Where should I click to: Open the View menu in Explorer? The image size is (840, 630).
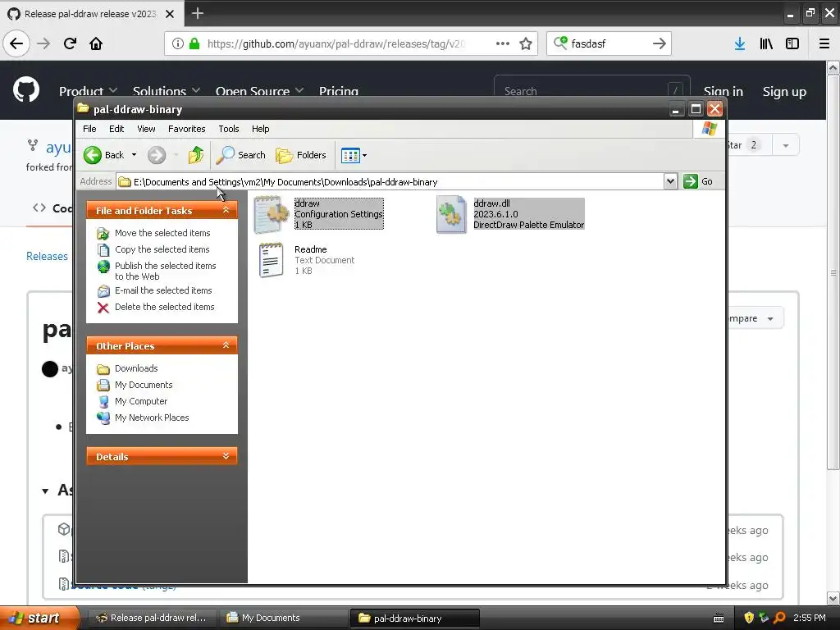(146, 129)
